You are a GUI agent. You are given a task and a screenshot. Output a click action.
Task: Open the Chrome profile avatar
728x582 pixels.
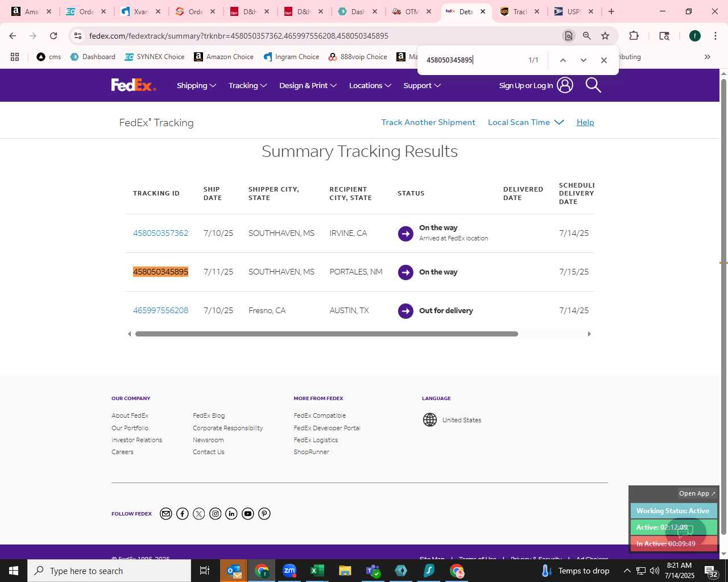coord(694,36)
